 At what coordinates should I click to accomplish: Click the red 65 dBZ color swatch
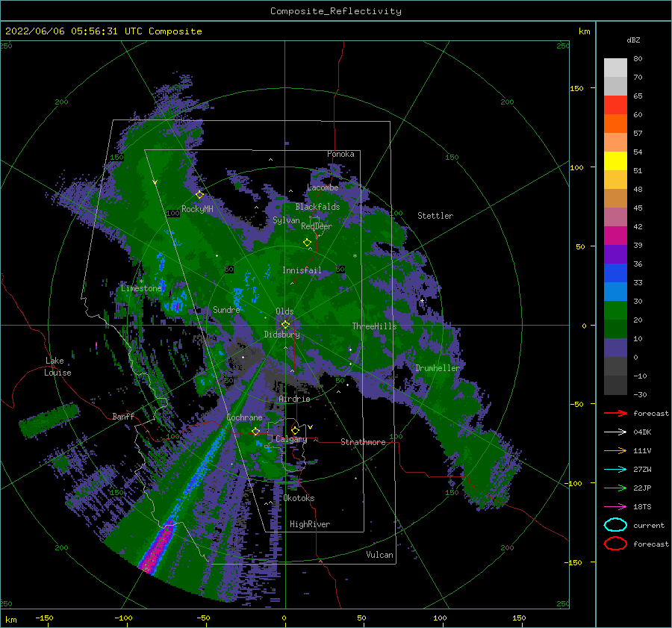[x=615, y=105]
